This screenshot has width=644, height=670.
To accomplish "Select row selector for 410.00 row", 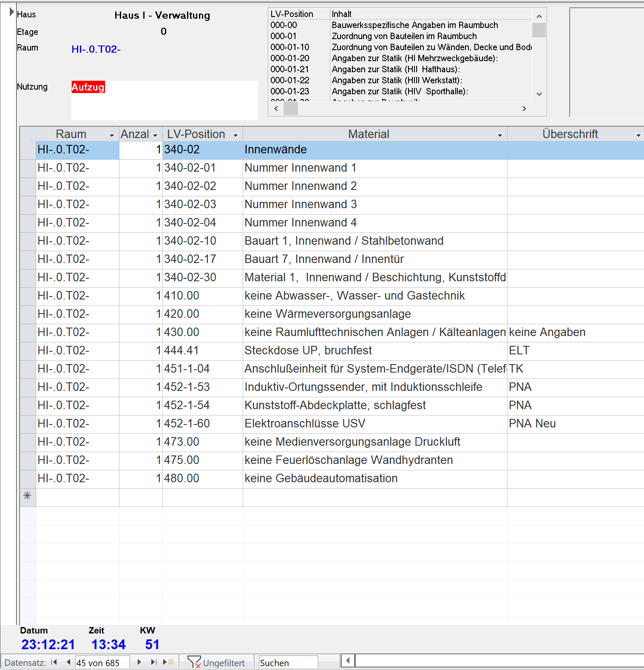I will (28, 296).
